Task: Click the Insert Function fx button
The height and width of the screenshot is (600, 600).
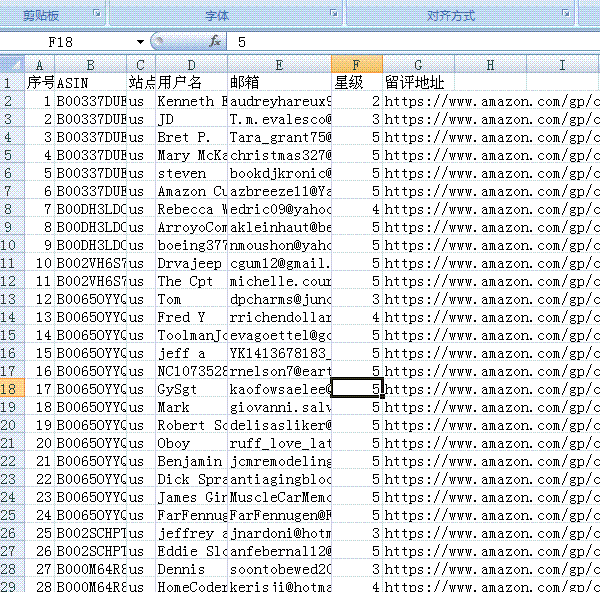Action: tap(215, 41)
